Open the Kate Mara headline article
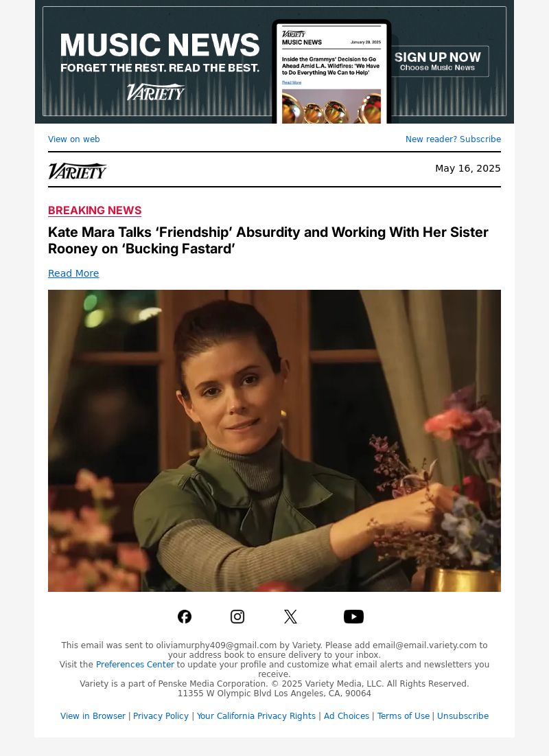Screen dimensions: 549x756 point(268,240)
